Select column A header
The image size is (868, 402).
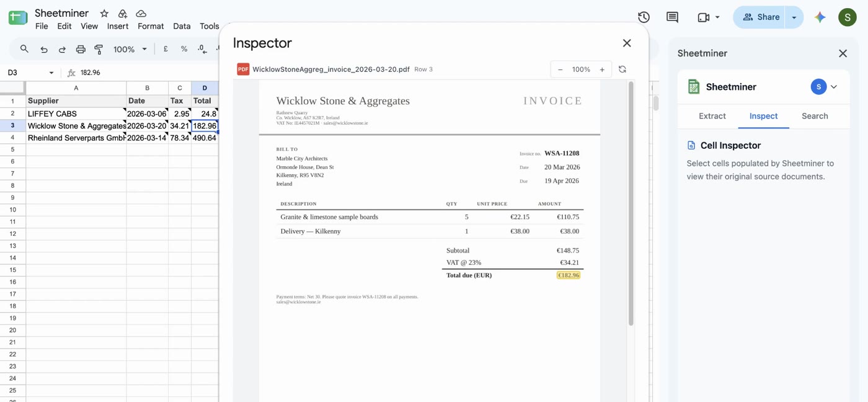tap(76, 88)
